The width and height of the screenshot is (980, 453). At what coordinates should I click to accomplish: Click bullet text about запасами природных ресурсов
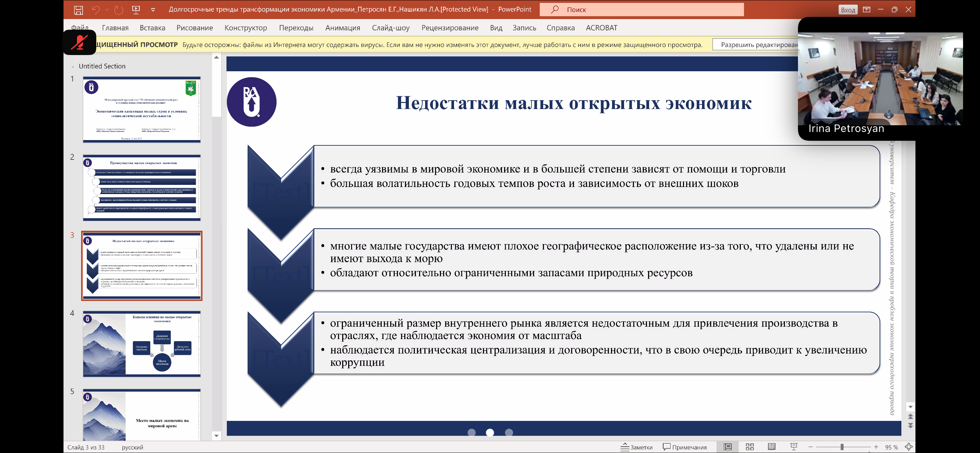pos(511,273)
